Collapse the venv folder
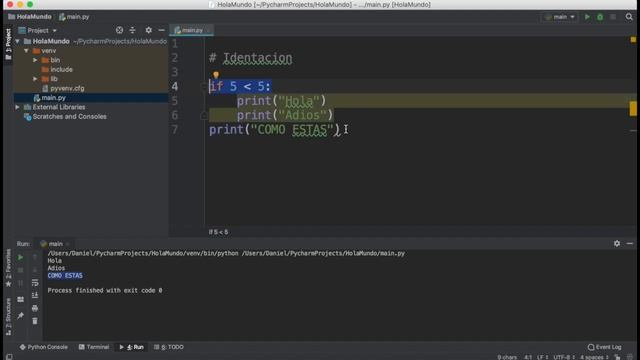The height and width of the screenshot is (360, 640). (27, 51)
